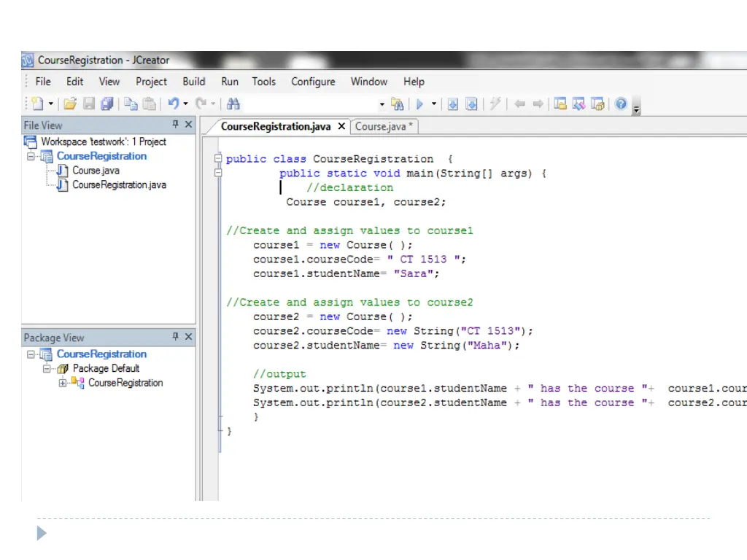747x560 pixels.
Task: Click the Redo arrow icon
Action: [x=201, y=104]
